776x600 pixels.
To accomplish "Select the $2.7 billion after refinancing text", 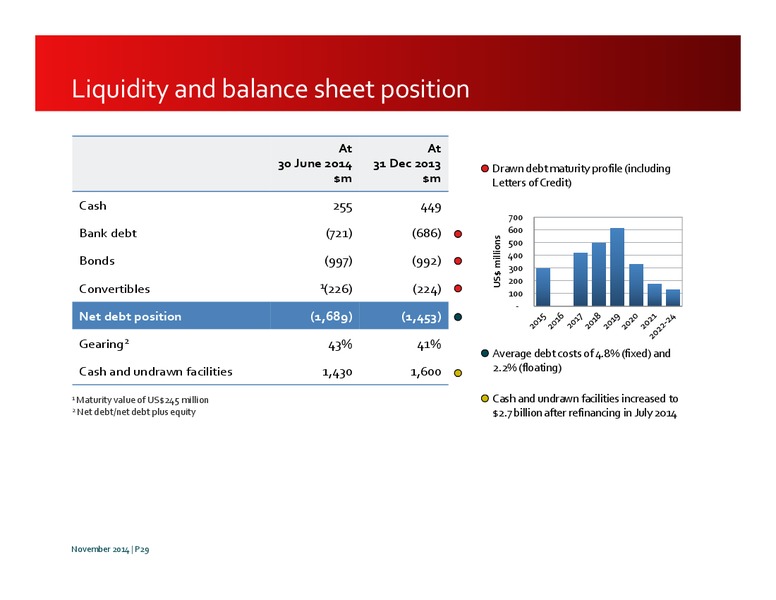I will (585, 405).
